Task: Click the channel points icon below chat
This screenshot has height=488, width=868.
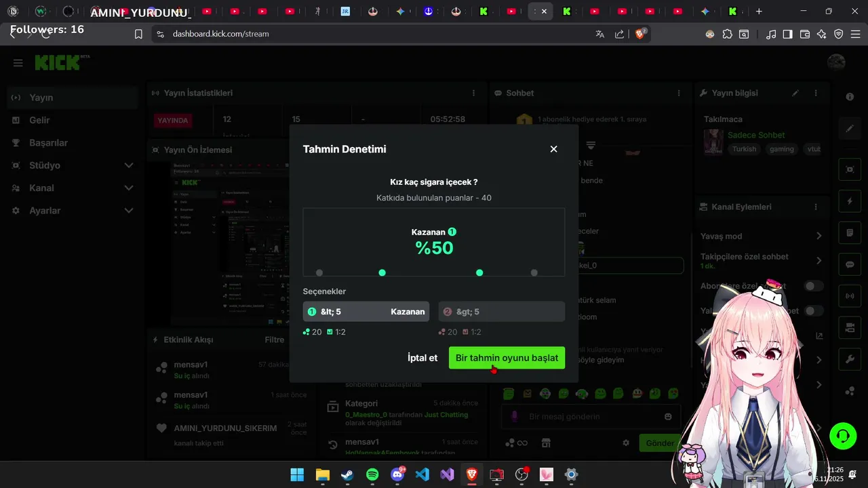Action: pyautogui.click(x=511, y=443)
